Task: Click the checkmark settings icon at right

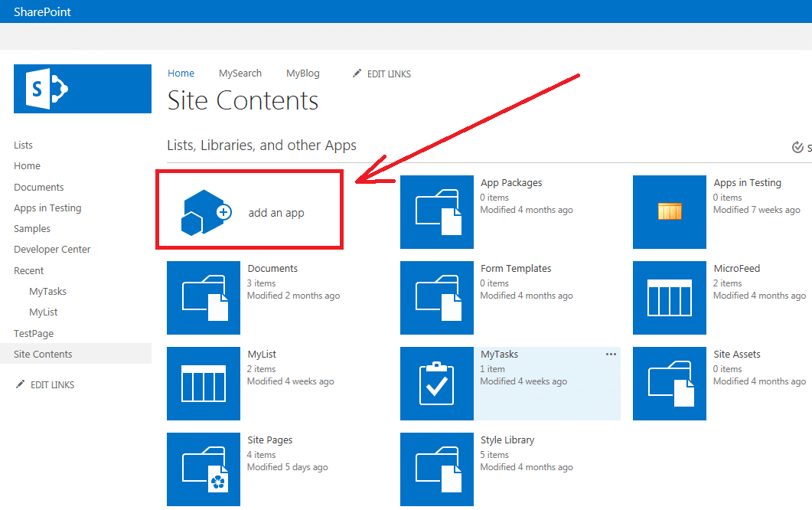Action: click(x=797, y=147)
